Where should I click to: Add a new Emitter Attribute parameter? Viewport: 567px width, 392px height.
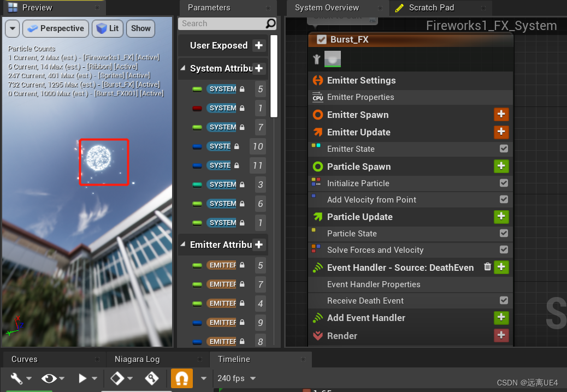tap(259, 245)
